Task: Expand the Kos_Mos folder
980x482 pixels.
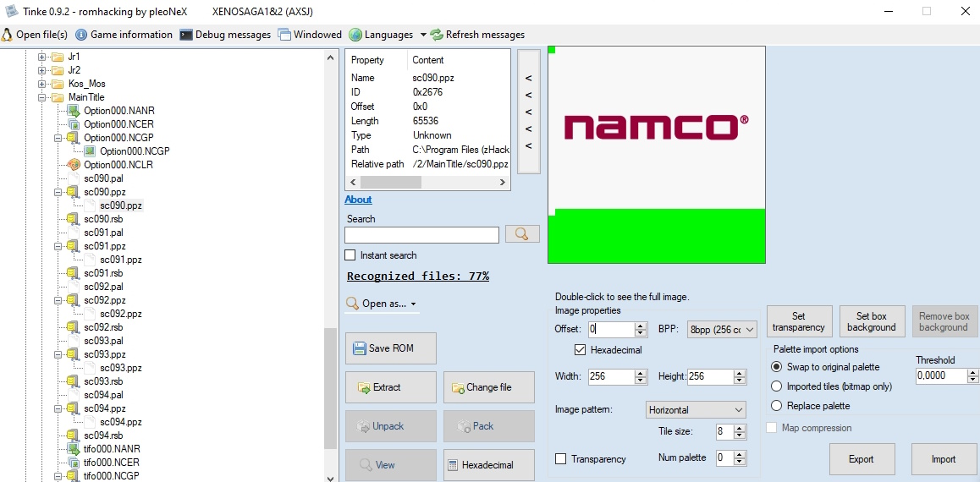Action: click(42, 84)
